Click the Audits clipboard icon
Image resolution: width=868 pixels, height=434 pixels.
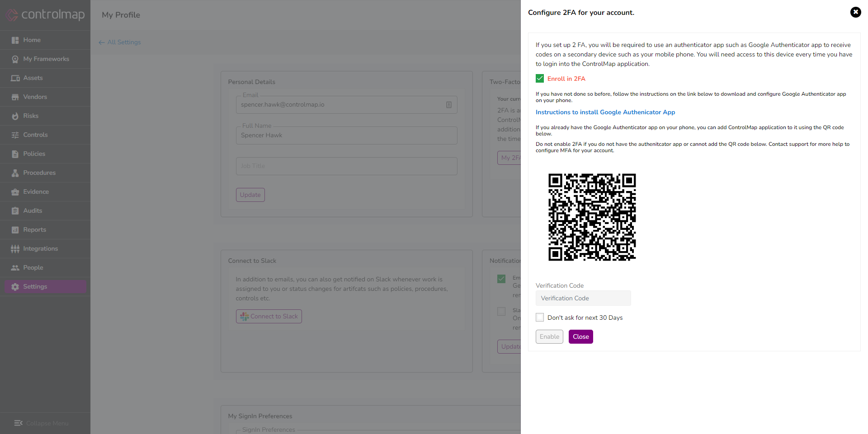tap(15, 211)
